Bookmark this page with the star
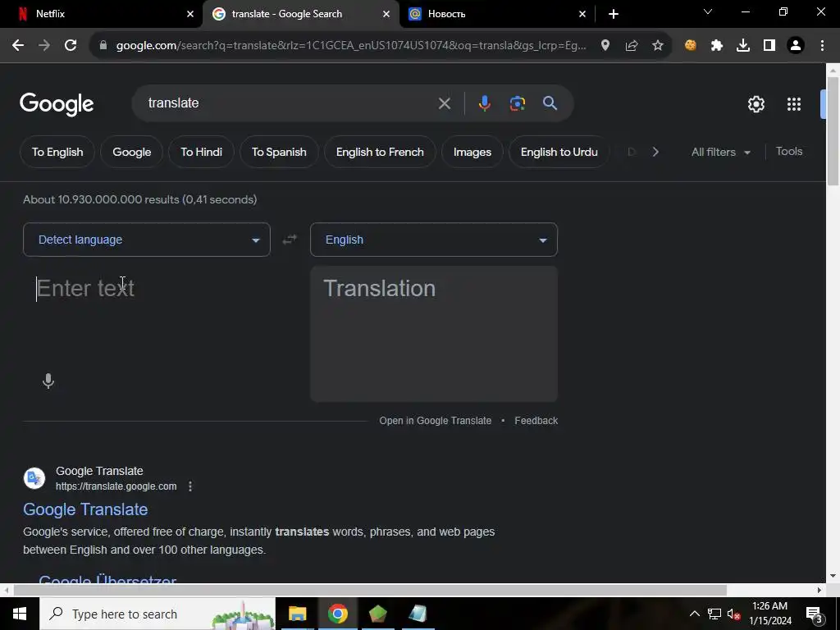The width and height of the screenshot is (840, 630). click(x=658, y=46)
